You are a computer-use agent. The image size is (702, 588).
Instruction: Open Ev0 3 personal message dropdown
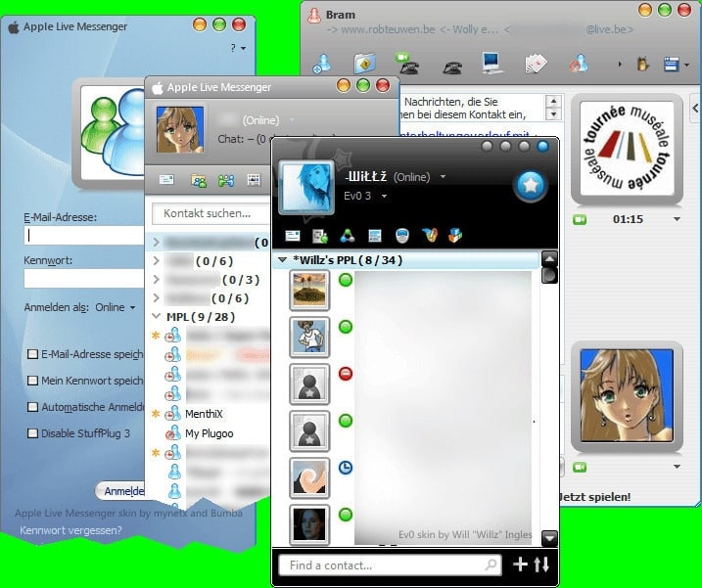pyautogui.click(x=384, y=196)
